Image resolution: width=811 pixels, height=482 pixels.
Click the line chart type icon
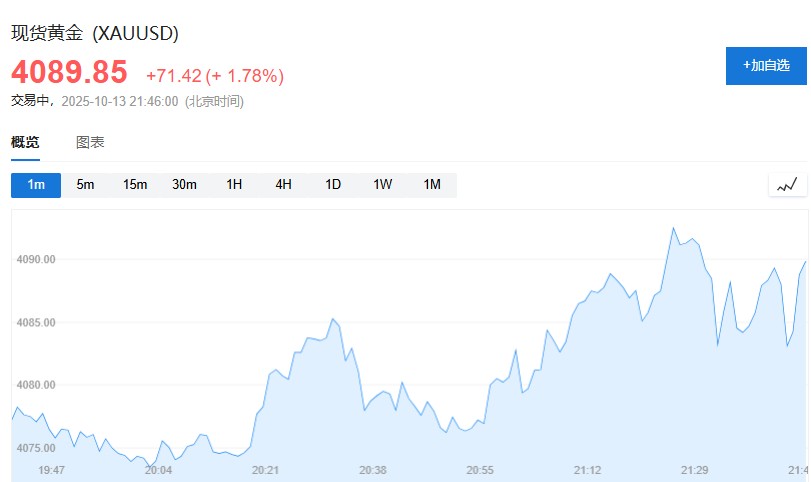tap(788, 184)
